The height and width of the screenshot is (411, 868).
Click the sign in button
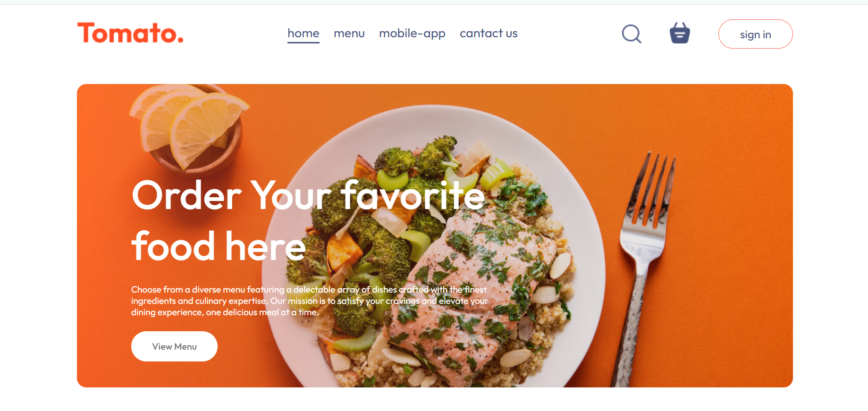point(755,34)
